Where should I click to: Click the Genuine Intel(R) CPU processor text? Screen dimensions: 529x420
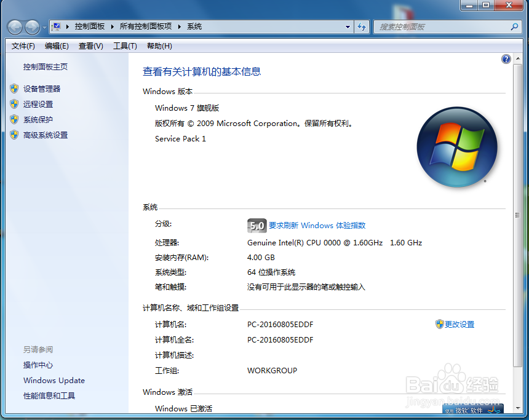tap(335, 242)
